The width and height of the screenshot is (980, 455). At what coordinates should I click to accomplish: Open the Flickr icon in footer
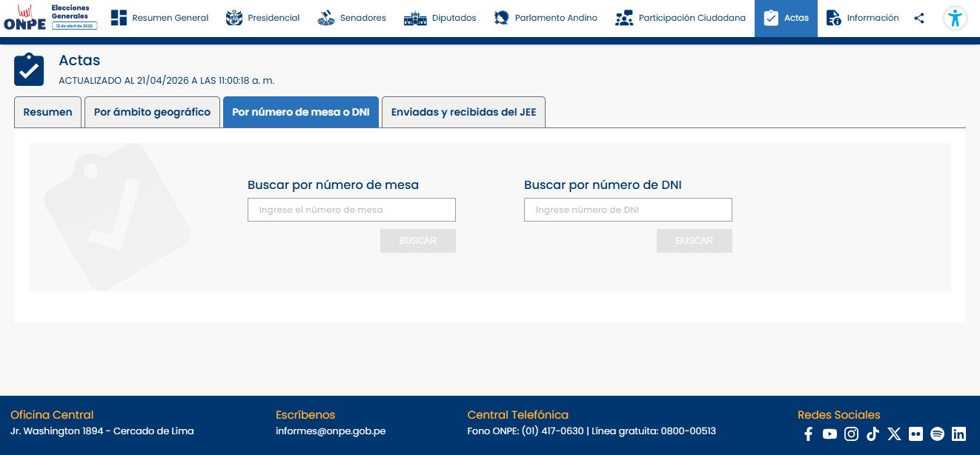[916, 434]
